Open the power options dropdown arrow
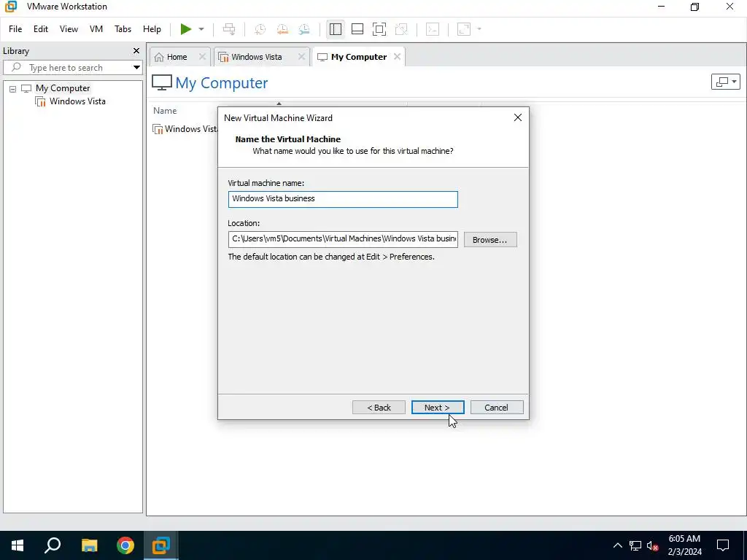 201,29
